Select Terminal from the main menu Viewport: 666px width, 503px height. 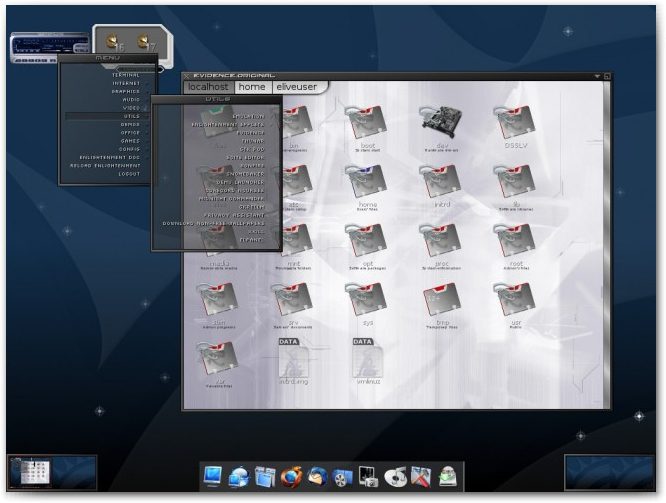click(x=126, y=74)
